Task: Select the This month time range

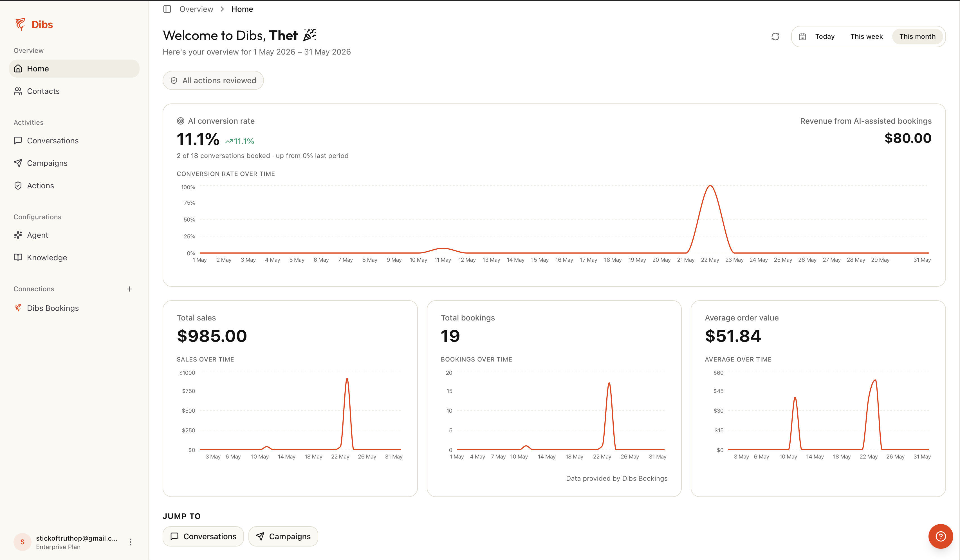Action: click(x=917, y=37)
